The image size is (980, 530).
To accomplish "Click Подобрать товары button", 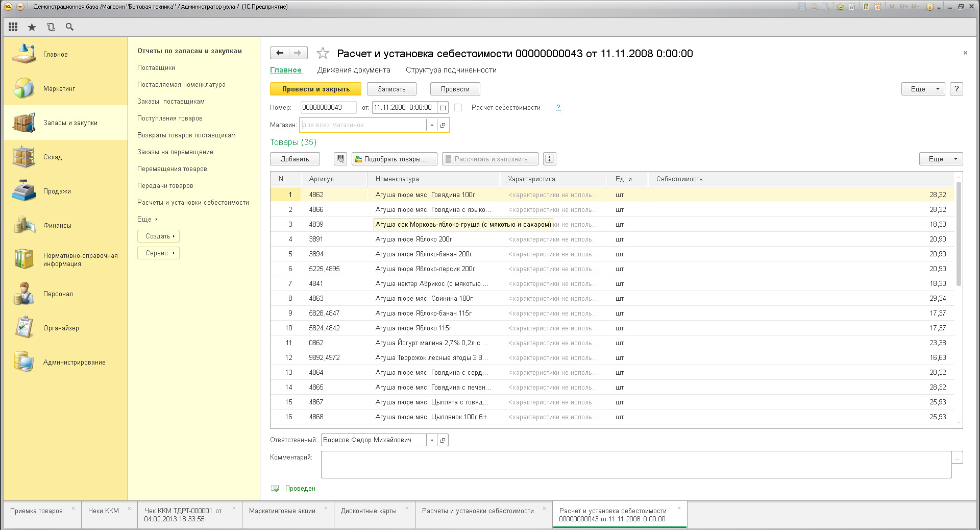I will 395,159.
